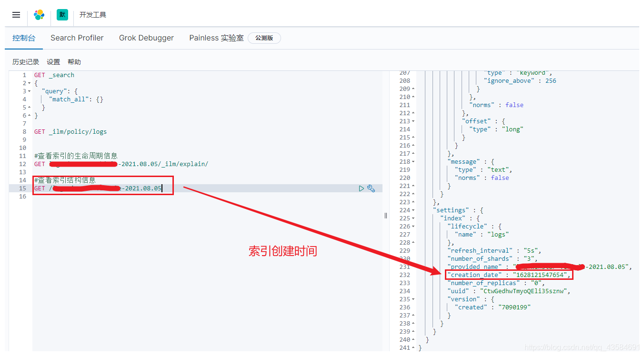Image resolution: width=644 pixels, height=356 pixels.
Task: Open the 帮助 help panel
Action: point(74,62)
